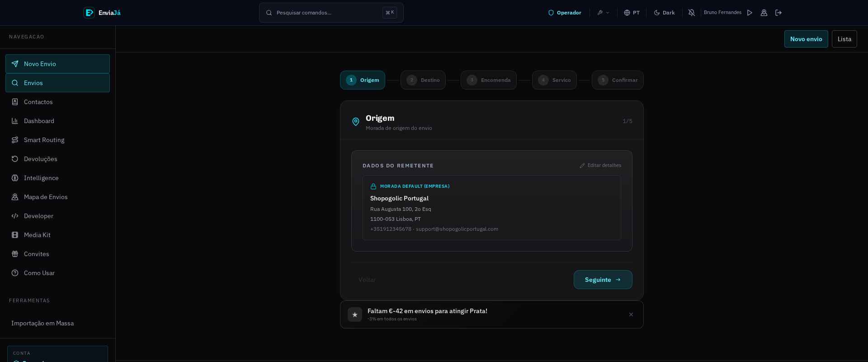Open Smart Routing in sidebar

57,140
